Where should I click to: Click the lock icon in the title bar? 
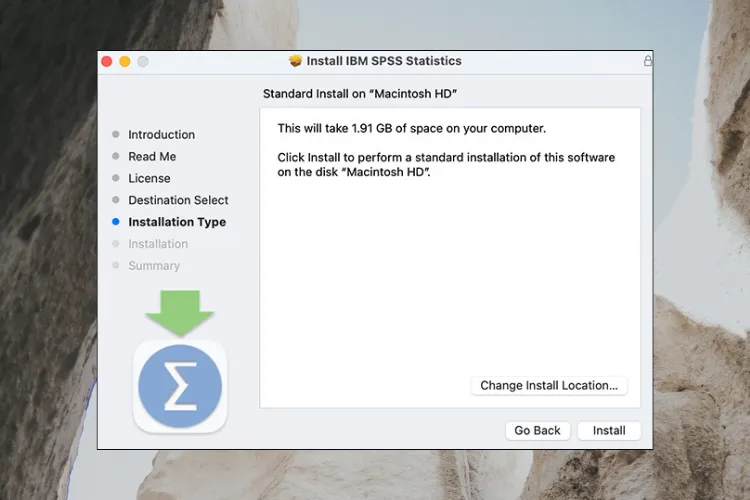pos(648,61)
